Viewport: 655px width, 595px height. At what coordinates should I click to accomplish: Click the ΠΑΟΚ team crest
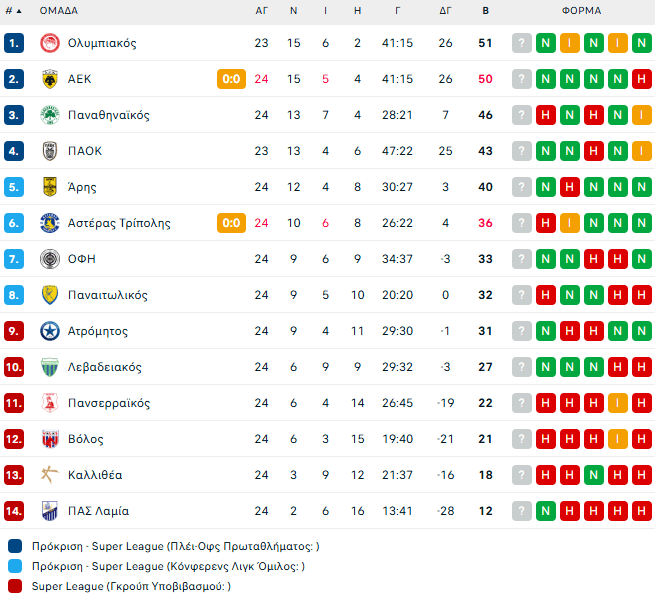tap(49, 151)
